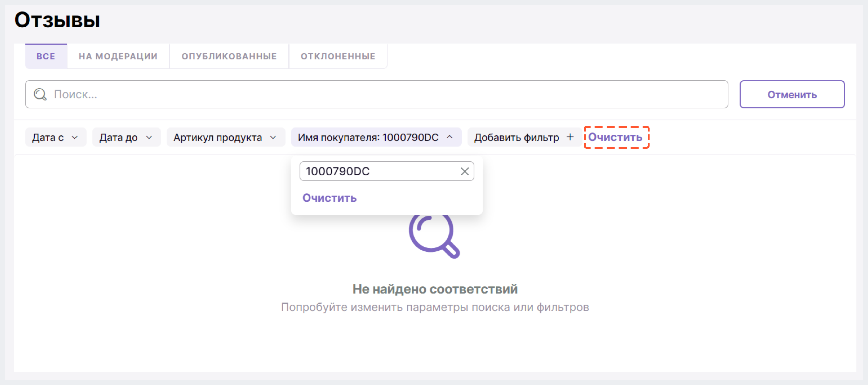The width and height of the screenshot is (868, 385).
Task: Click the buyer name input containing 1000790DC
Action: [x=387, y=171]
